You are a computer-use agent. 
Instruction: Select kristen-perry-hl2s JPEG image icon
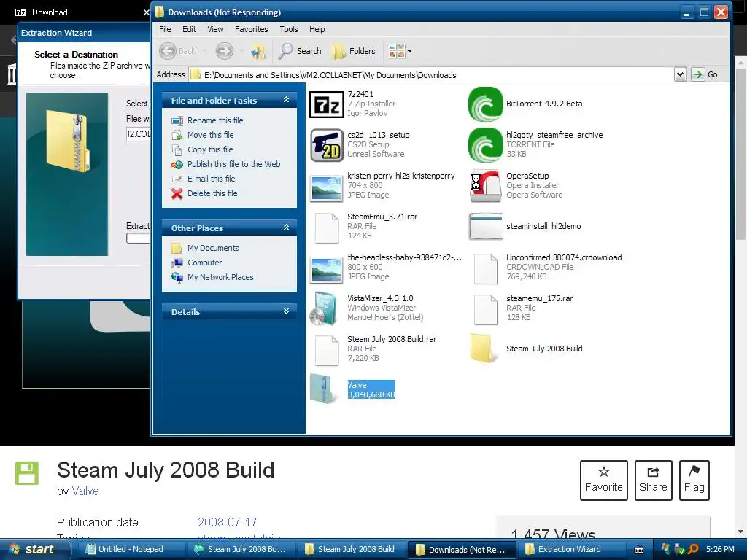[x=326, y=187]
